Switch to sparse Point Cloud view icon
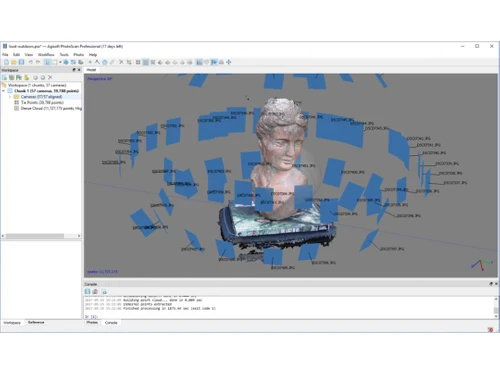The width and height of the screenshot is (500, 375). point(138,62)
